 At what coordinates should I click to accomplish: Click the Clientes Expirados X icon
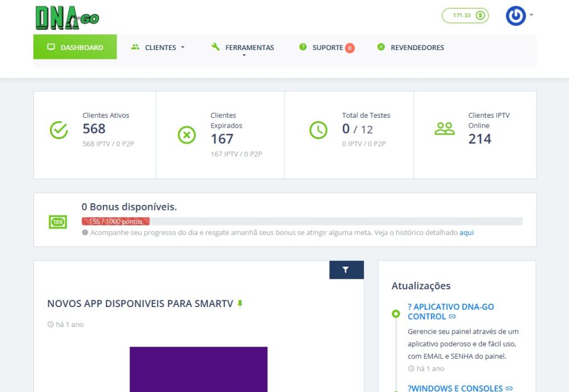tap(187, 135)
